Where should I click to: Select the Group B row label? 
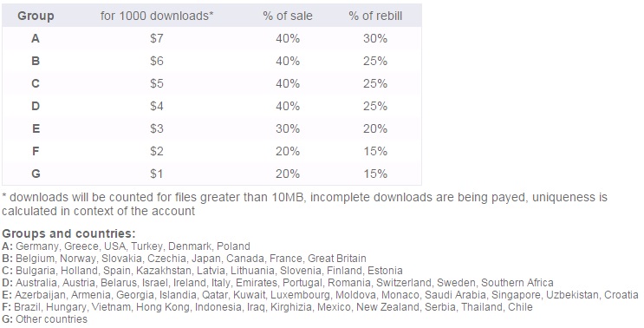(x=36, y=62)
